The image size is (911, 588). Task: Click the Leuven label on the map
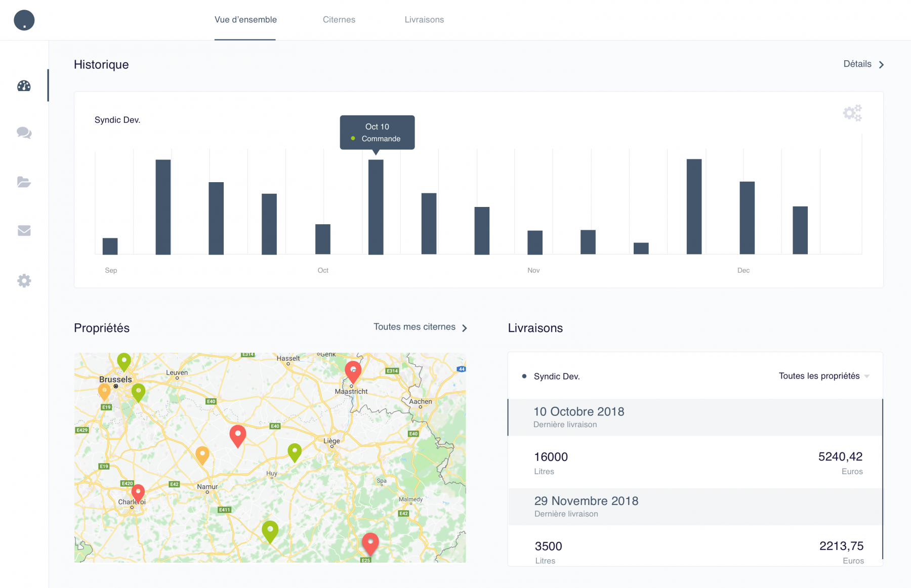click(177, 372)
